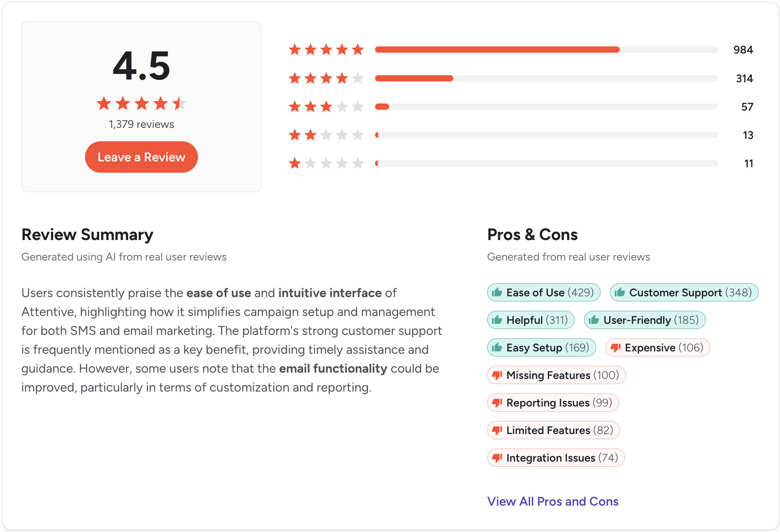Click the three-star row of stars

click(326, 106)
